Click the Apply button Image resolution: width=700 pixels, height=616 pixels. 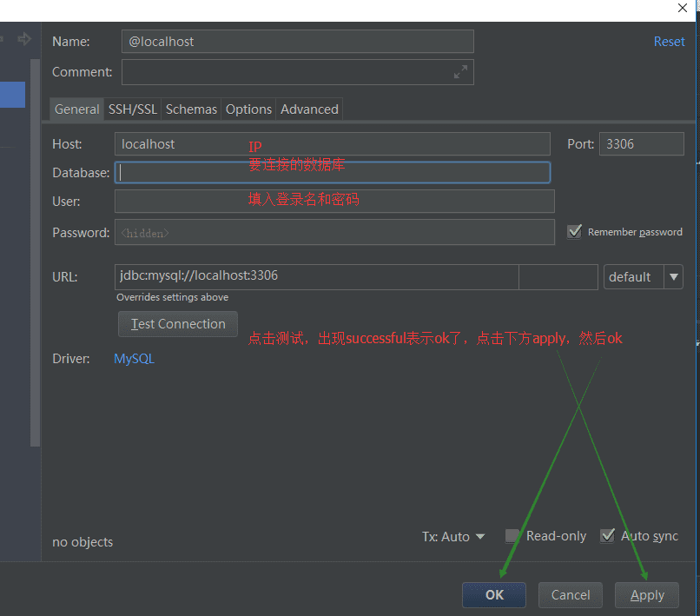[x=647, y=595]
